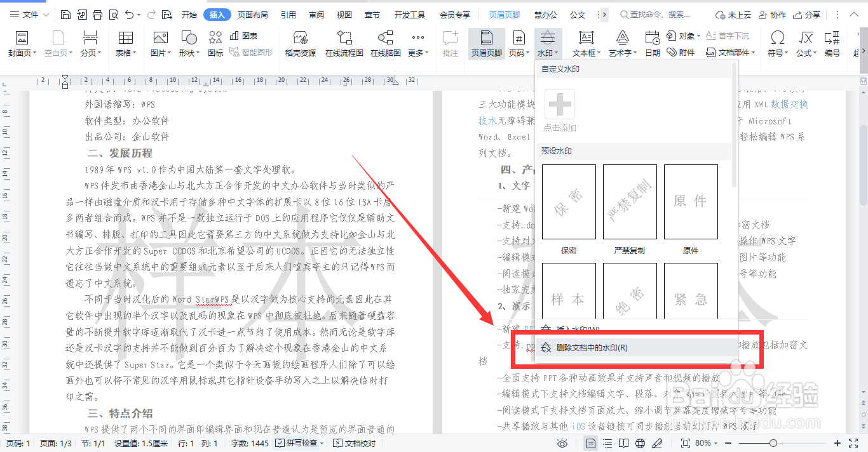Insert an attachment (附件)
868x452 pixels.
coord(681,53)
